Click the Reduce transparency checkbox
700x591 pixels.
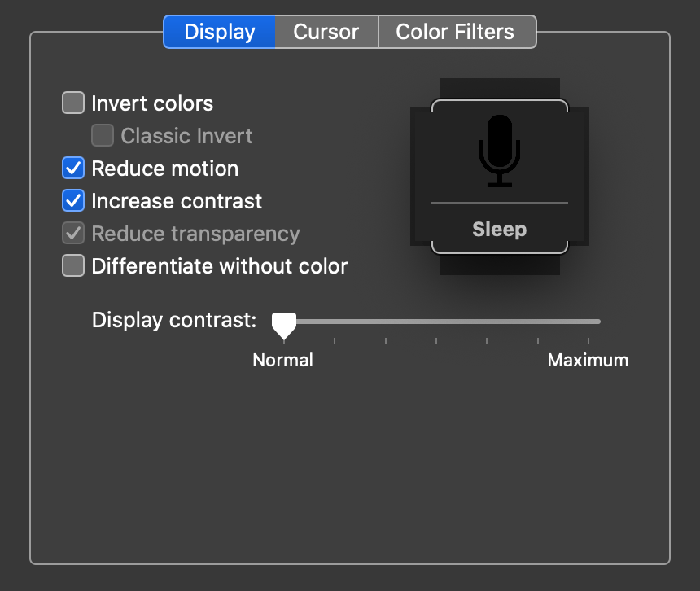click(72, 234)
